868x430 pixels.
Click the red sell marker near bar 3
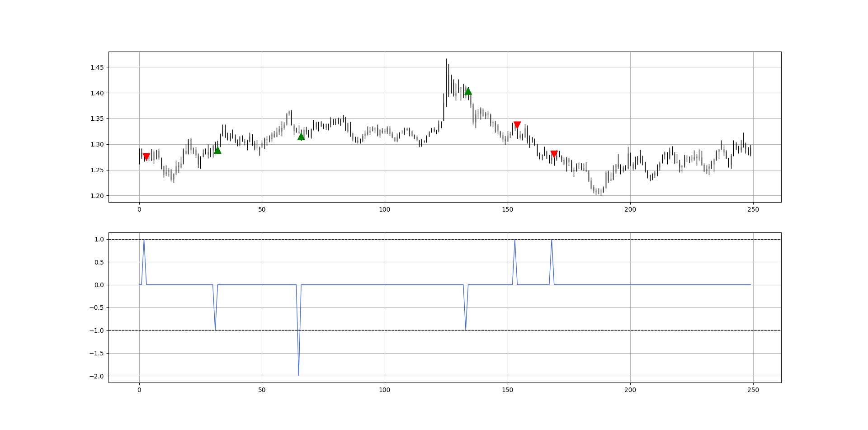(x=146, y=157)
